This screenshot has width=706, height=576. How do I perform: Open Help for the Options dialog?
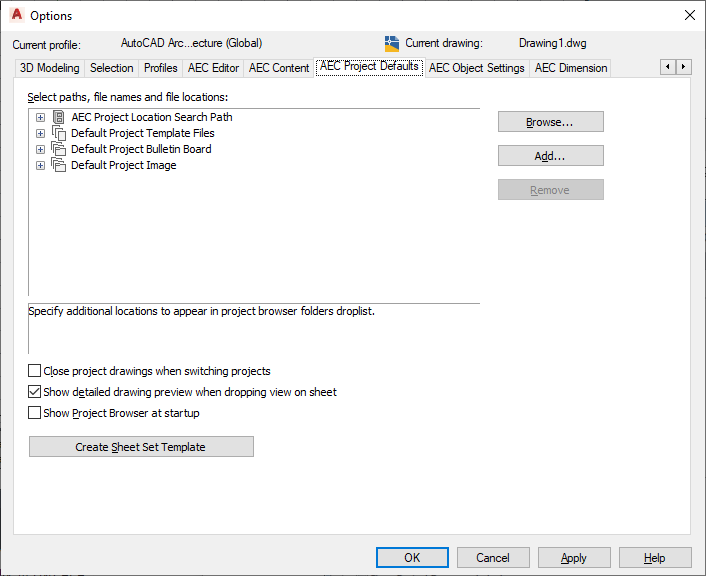(x=655, y=558)
